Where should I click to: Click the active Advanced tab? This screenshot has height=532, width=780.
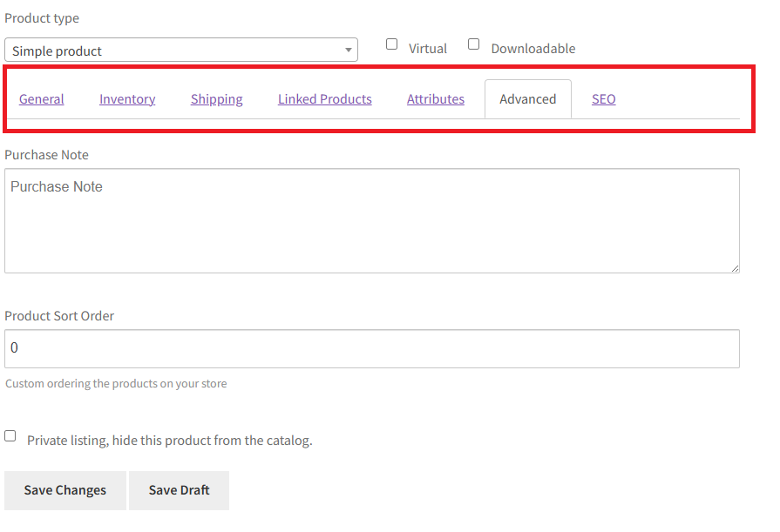tap(528, 99)
